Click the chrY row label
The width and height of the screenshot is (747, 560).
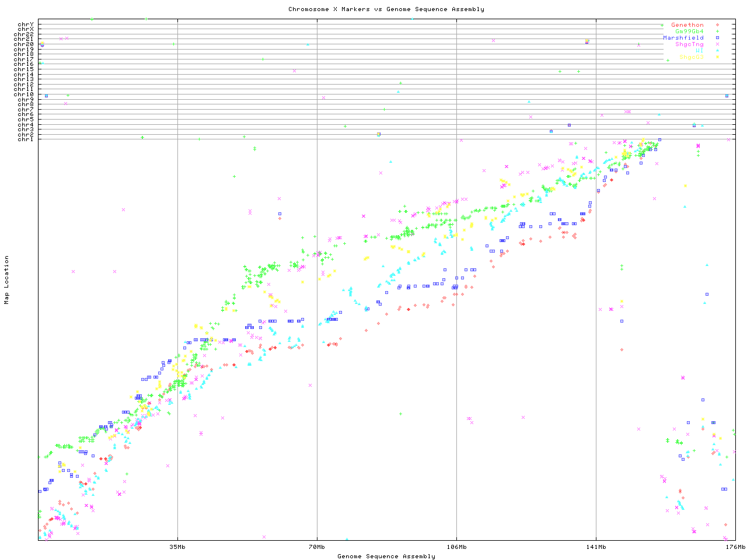click(26, 24)
